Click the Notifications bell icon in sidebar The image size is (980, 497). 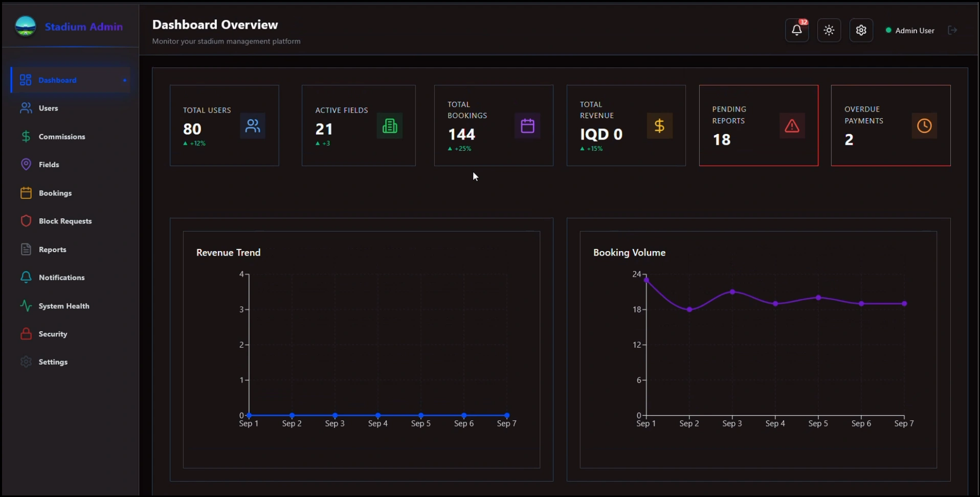click(x=26, y=277)
